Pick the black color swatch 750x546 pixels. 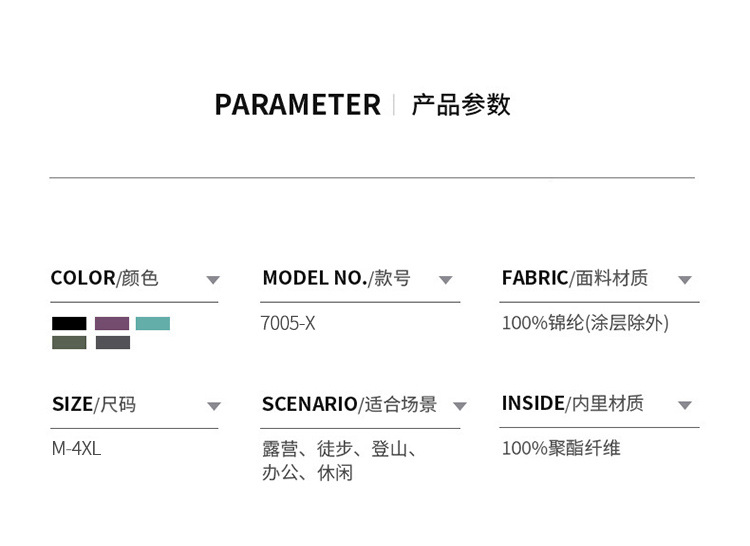tap(69, 323)
